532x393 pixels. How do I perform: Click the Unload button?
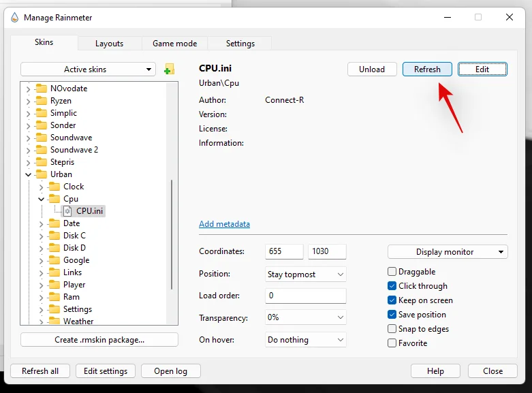(372, 69)
